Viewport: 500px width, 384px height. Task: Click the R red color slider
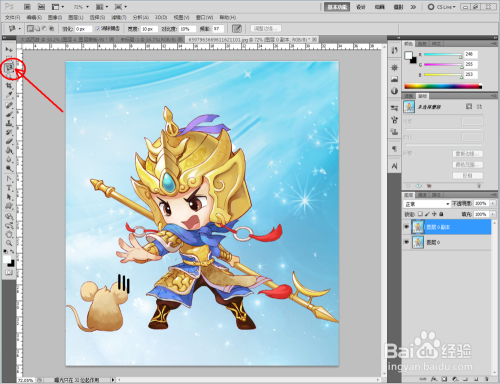[x=442, y=54]
